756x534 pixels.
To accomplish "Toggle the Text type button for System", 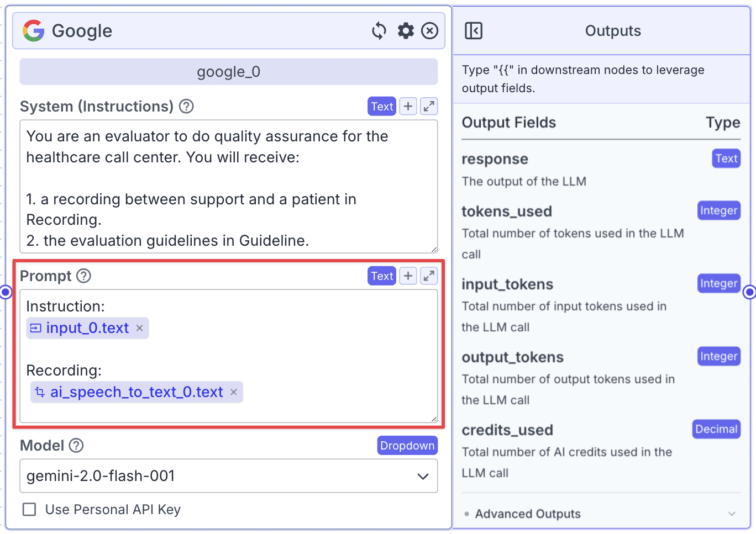I will click(382, 106).
